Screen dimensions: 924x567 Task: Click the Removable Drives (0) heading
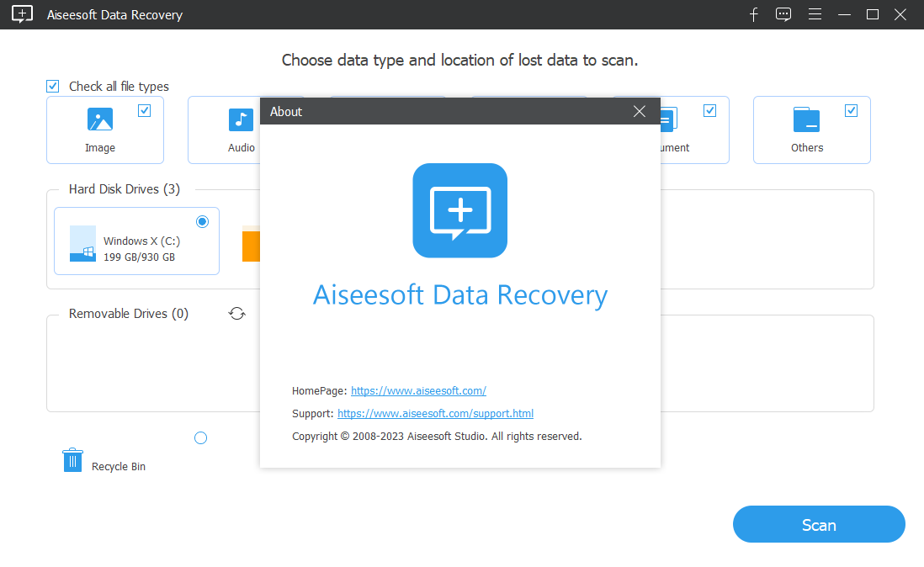pos(129,314)
